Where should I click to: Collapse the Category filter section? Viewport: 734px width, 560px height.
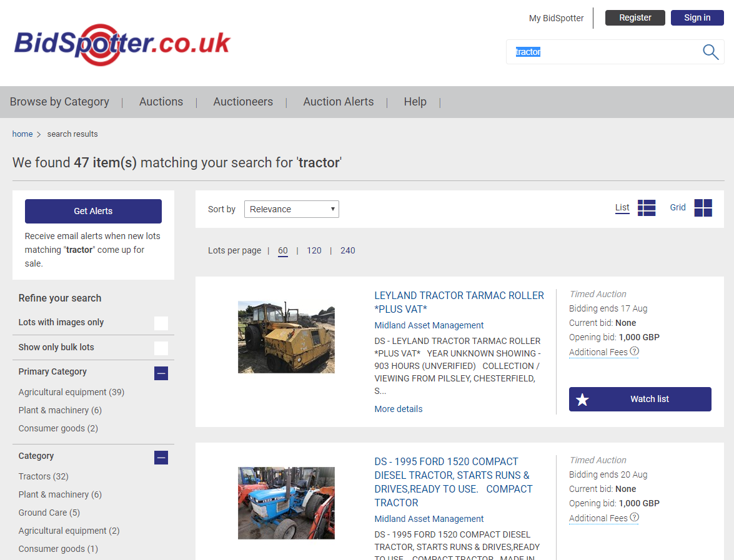161,458
